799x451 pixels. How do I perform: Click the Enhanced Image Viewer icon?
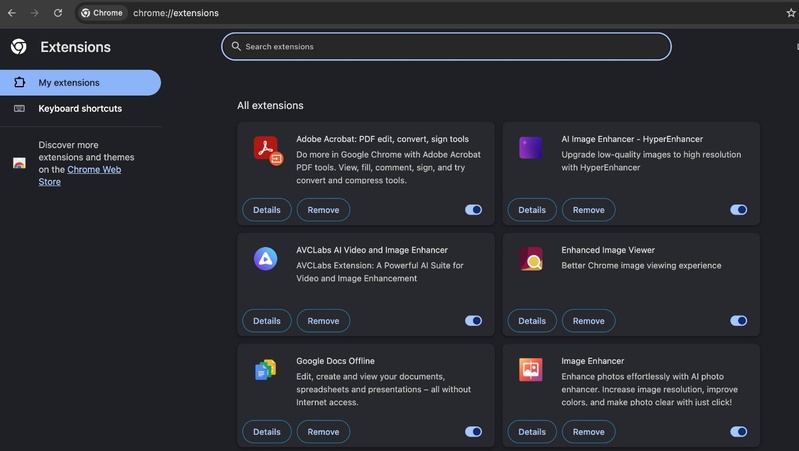click(530, 259)
